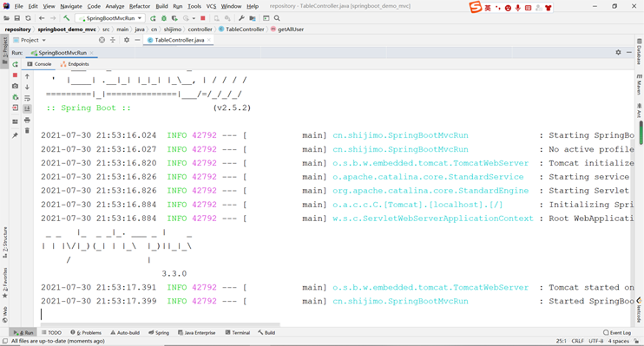This screenshot has height=346, width=644.
Task: Click the repository breadcrumb
Action: tap(17, 29)
